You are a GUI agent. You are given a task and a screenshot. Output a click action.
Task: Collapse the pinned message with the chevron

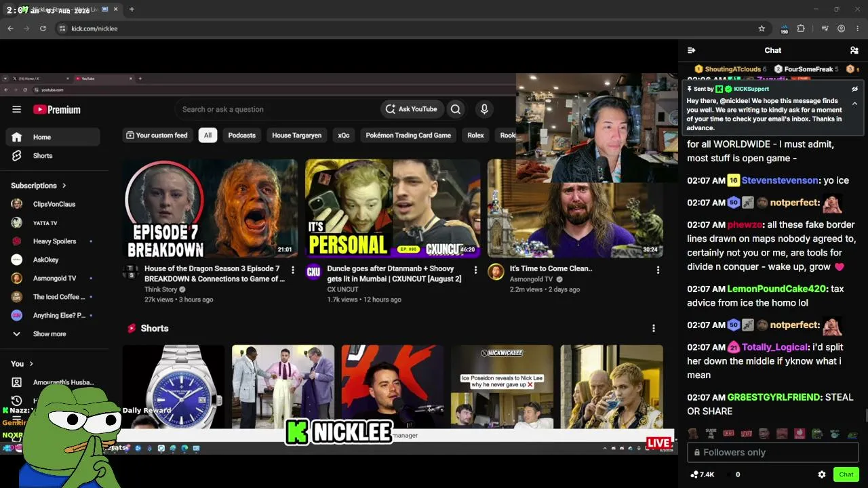(x=854, y=104)
